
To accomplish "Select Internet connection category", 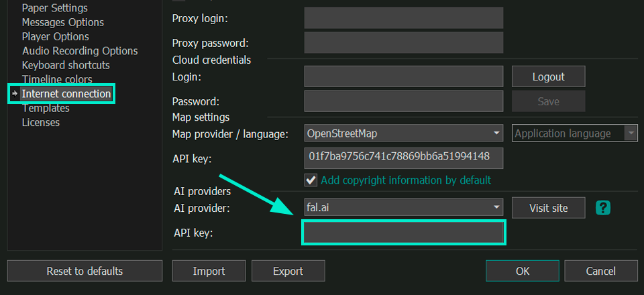I will (x=66, y=94).
